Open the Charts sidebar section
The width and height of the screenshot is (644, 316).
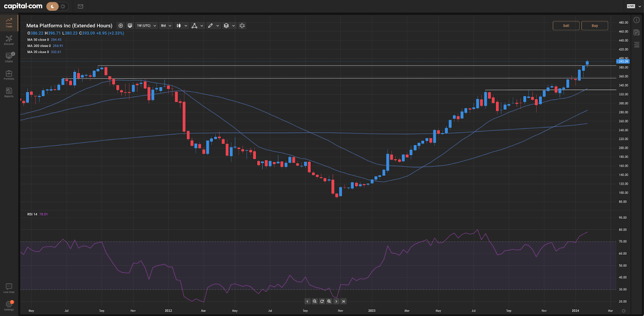point(9,58)
